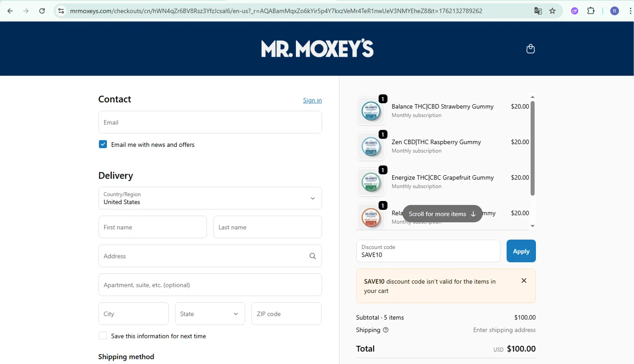Open the Chrome profile avatar
The width and height of the screenshot is (634, 364).
pos(615,11)
